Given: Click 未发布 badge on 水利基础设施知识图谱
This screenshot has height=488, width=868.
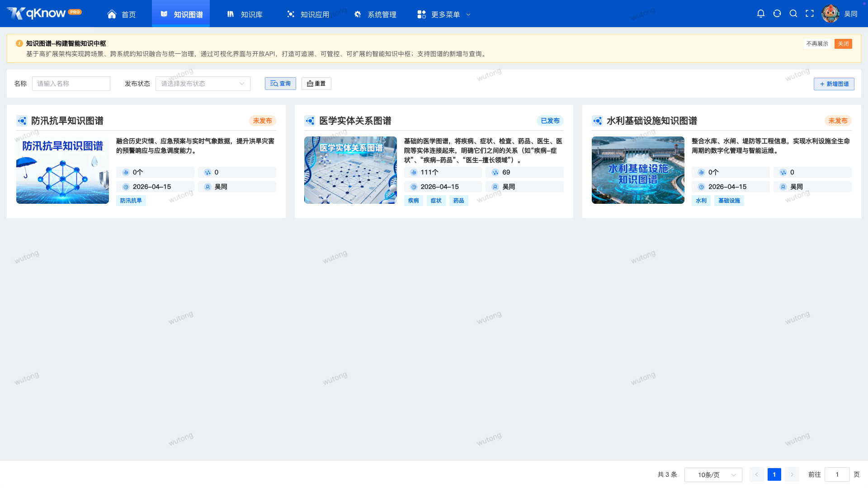Looking at the screenshot, I should click(x=838, y=121).
